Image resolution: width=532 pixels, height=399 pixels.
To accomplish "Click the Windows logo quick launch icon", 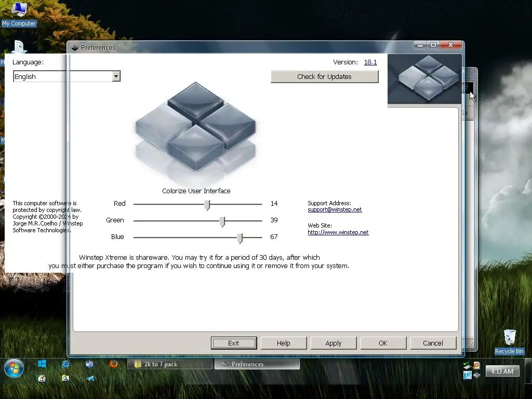I will pyautogui.click(x=42, y=364).
